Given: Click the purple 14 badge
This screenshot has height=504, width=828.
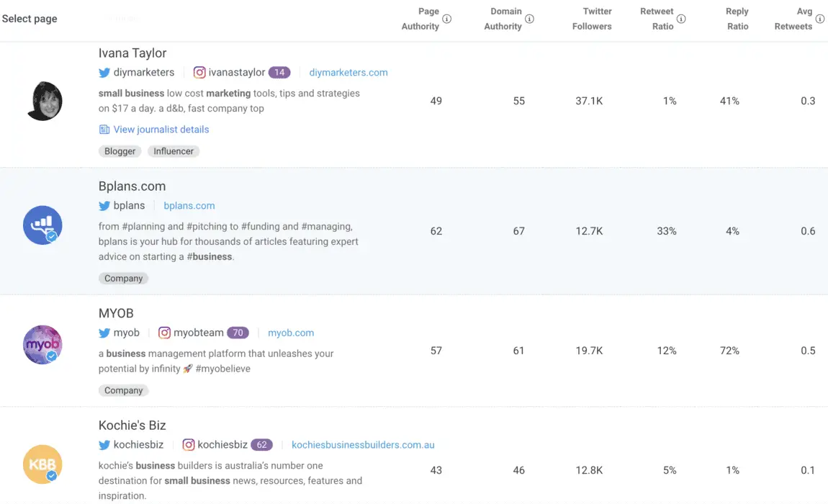Looking at the screenshot, I should (279, 73).
